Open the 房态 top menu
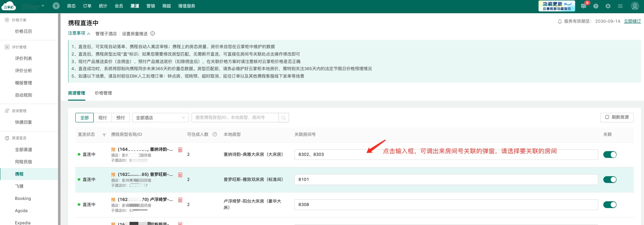Viewport: 644px width, 225px height. click(71, 6)
